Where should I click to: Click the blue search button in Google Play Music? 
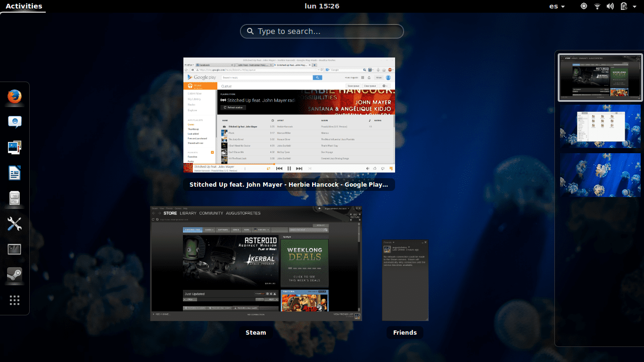coord(317,77)
